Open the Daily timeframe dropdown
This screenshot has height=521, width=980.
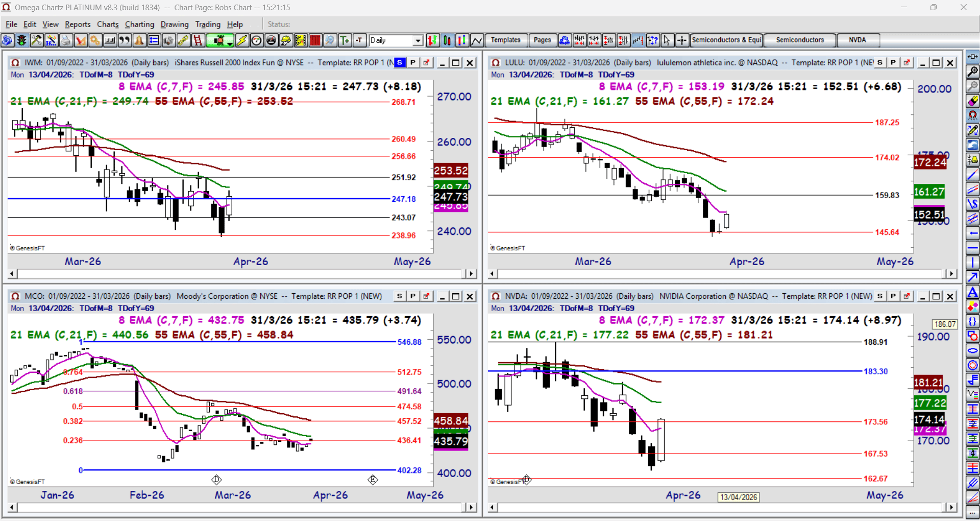pyautogui.click(x=418, y=40)
